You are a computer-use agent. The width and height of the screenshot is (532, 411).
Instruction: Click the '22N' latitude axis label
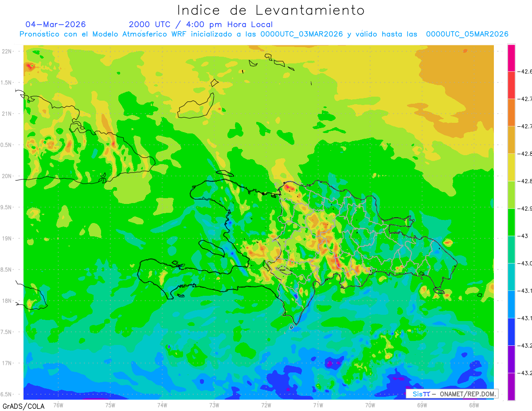pos(7,51)
